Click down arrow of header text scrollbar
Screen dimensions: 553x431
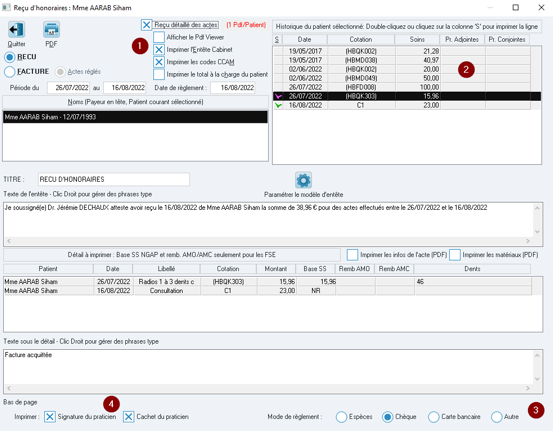point(537,232)
